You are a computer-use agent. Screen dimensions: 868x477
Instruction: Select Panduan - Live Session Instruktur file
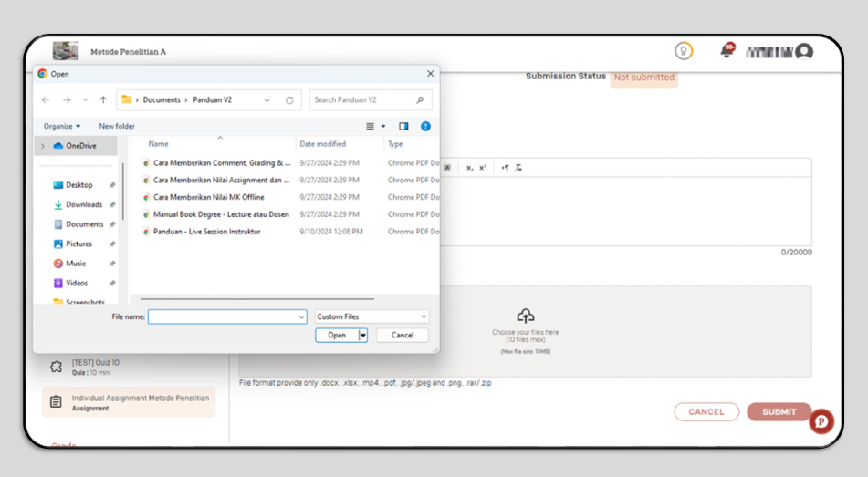tap(206, 232)
